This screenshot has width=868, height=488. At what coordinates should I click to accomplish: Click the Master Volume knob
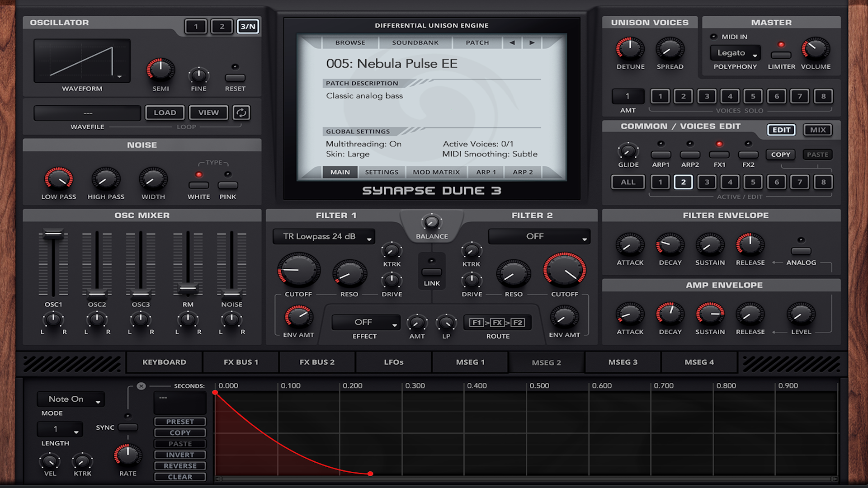815,49
